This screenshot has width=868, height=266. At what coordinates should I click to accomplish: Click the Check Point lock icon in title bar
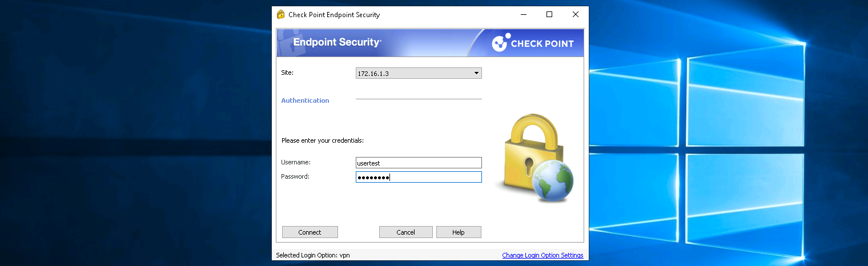pos(280,15)
